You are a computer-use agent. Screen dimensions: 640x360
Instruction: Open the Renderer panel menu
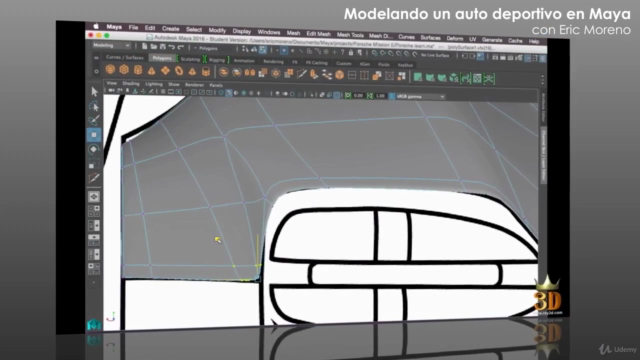pyautogui.click(x=194, y=84)
